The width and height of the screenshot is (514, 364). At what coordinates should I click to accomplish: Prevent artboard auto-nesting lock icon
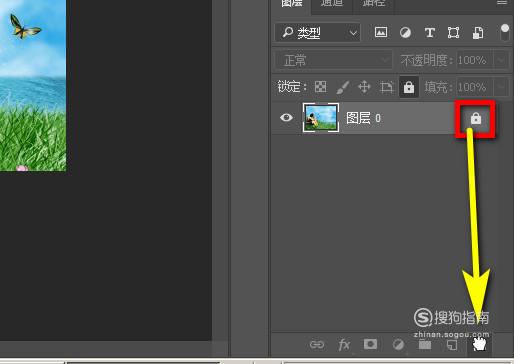386,87
